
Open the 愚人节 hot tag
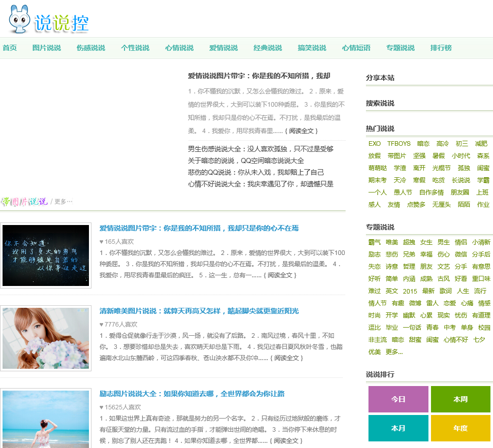(x=403, y=193)
